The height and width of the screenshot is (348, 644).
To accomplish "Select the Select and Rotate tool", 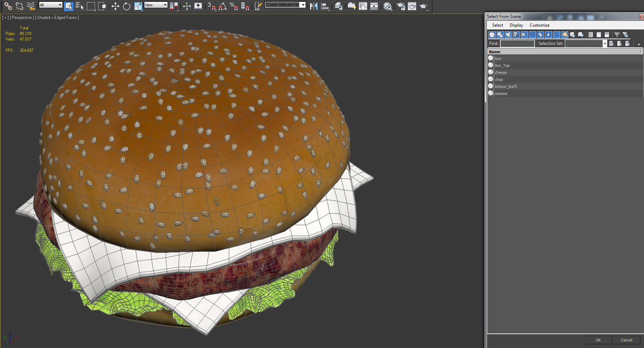I will click(127, 6).
